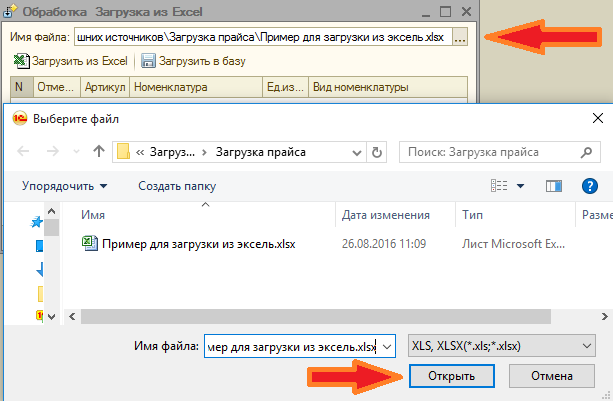Click the horizontal scrollbar right arrow
This screenshot has height=401, width=613.
coord(604,316)
